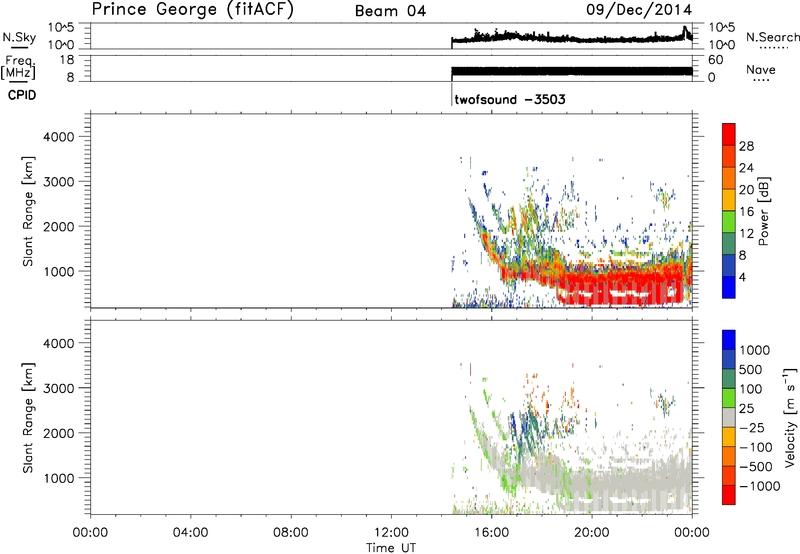Click the 'Time UT' axis title
800x554 pixels.
[x=391, y=548]
